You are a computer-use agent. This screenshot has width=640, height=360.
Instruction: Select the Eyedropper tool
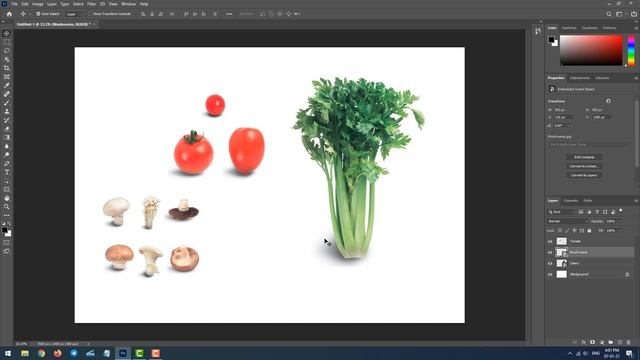pos(7,85)
